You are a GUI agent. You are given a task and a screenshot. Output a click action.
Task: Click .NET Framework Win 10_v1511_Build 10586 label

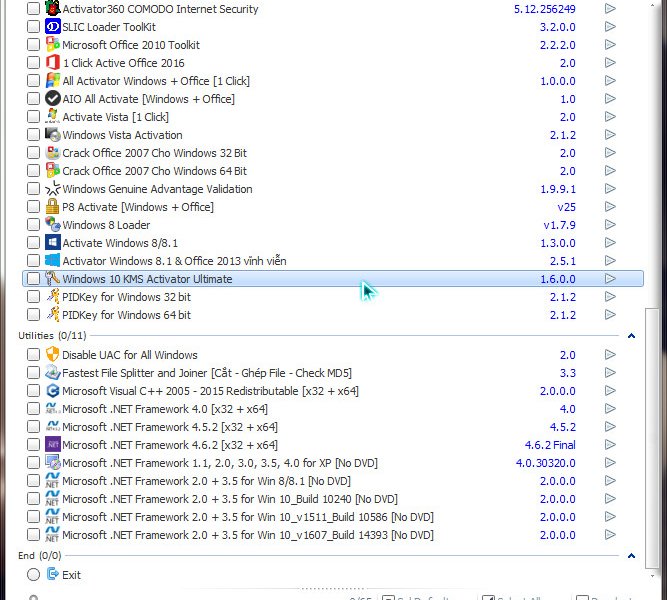[248, 517]
